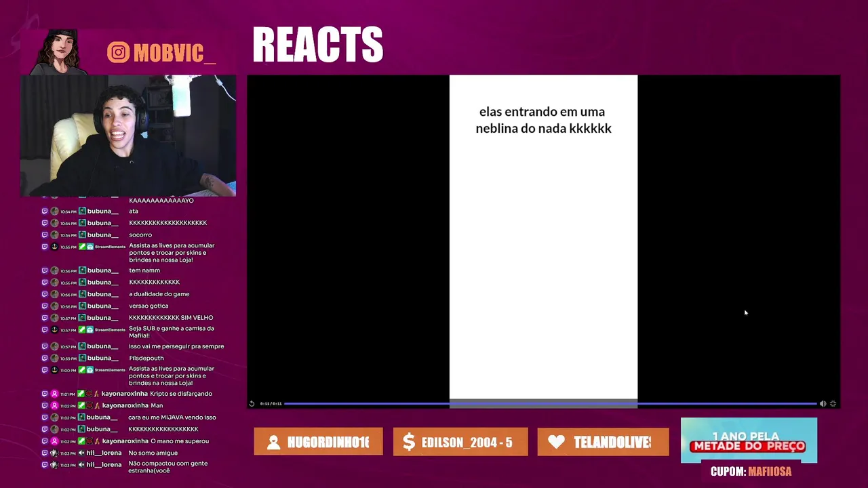Mute the video player with the speaker icon
Viewport: 868px width, 488px height.
tap(823, 403)
